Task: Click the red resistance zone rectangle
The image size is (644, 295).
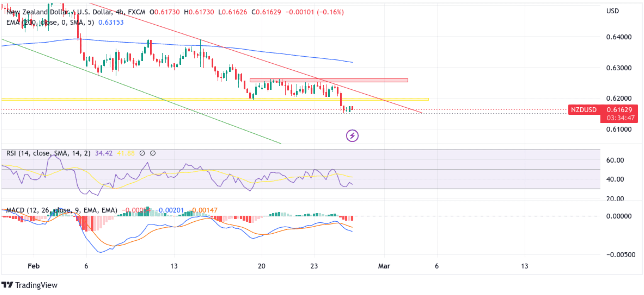Action: click(329, 80)
